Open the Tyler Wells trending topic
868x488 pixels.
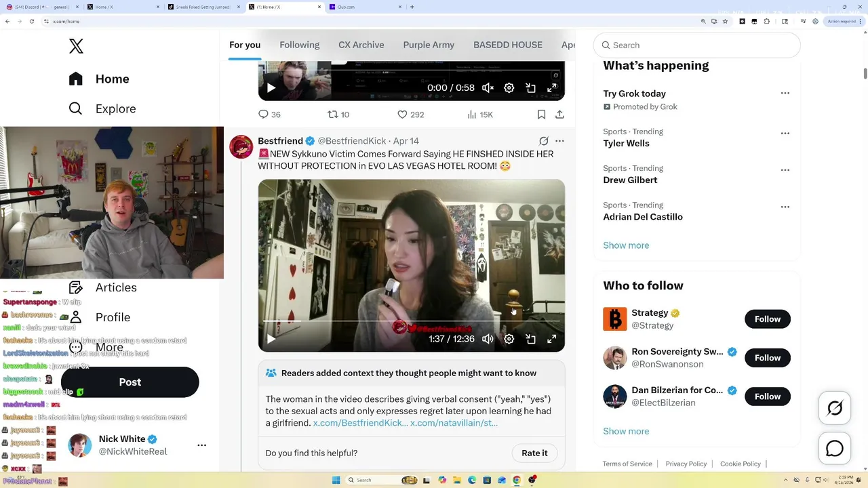(626, 143)
